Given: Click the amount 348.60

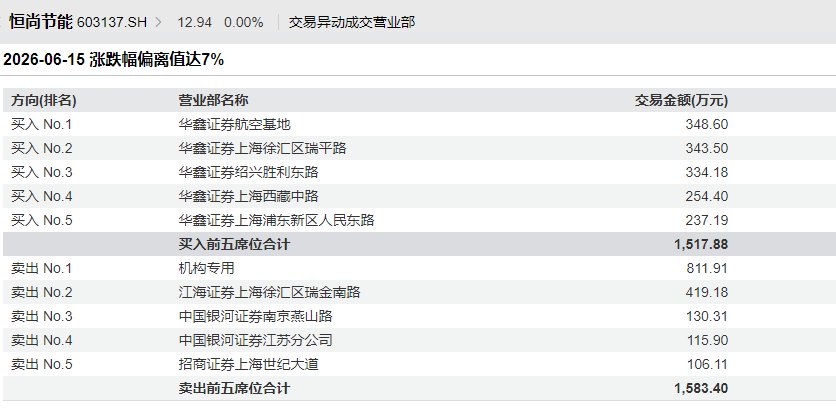Looking at the screenshot, I should click(x=706, y=124).
